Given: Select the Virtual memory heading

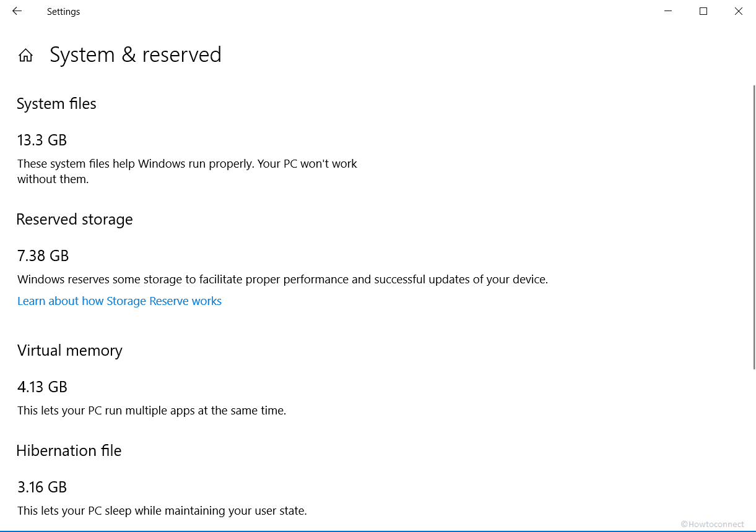Looking at the screenshot, I should click(x=69, y=351).
